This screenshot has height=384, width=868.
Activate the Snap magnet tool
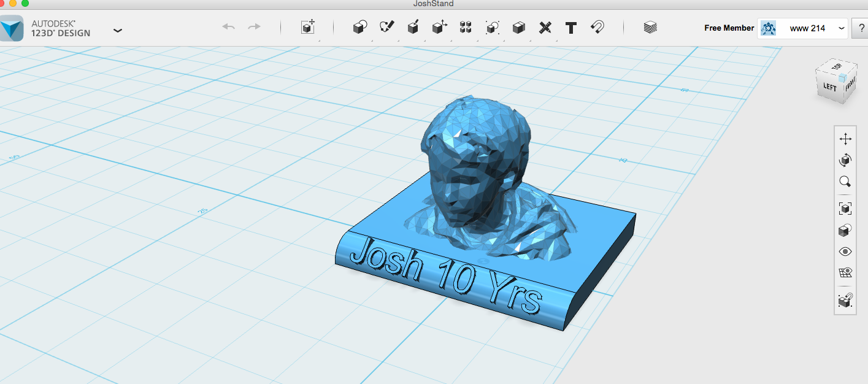pyautogui.click(x=597, y=28)
